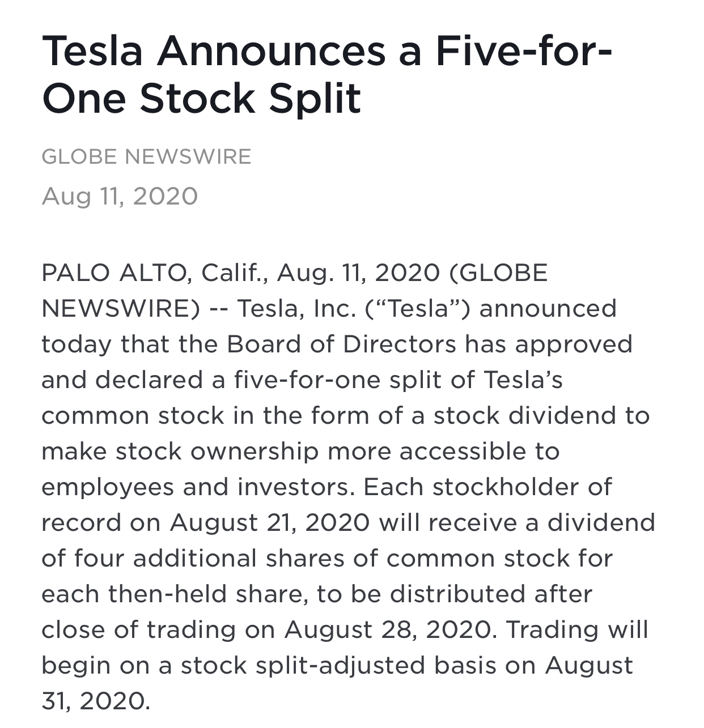Click the phrase "five-for-one split" in the body
704x728 pixels.
point(338,380)
